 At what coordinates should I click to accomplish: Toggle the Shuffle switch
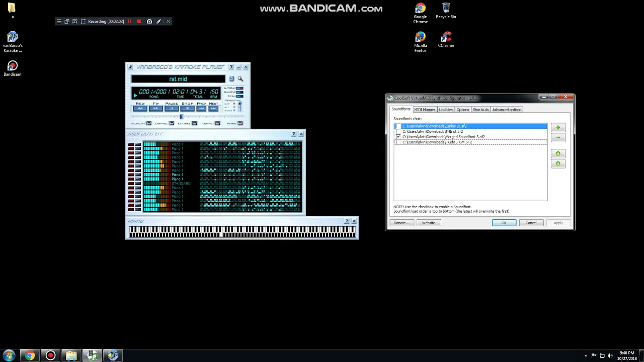[x=239, y=93]
